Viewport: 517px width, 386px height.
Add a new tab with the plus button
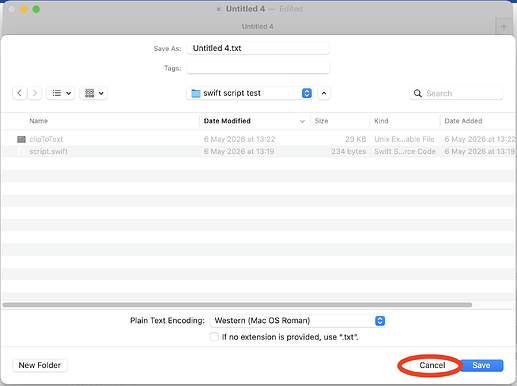point(504,26)
